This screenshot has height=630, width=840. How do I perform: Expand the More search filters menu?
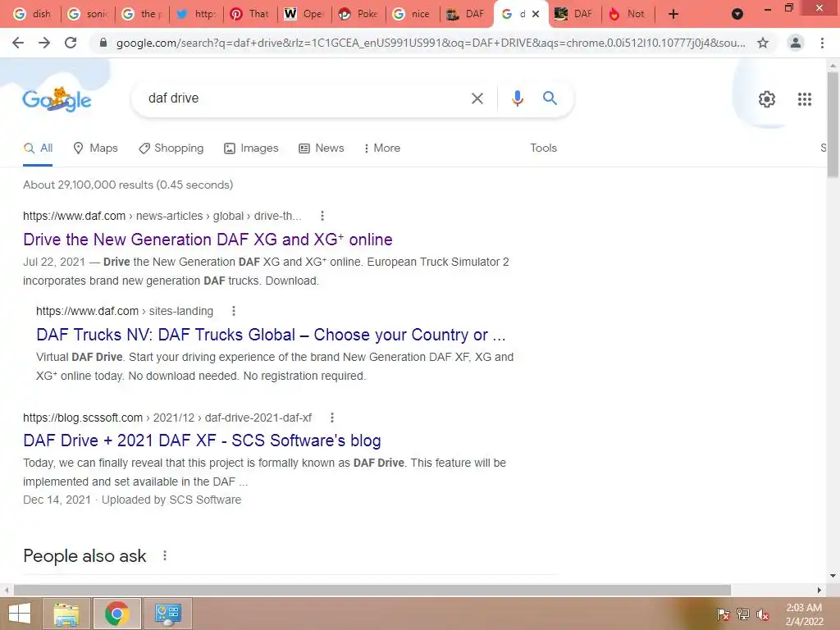382,148
